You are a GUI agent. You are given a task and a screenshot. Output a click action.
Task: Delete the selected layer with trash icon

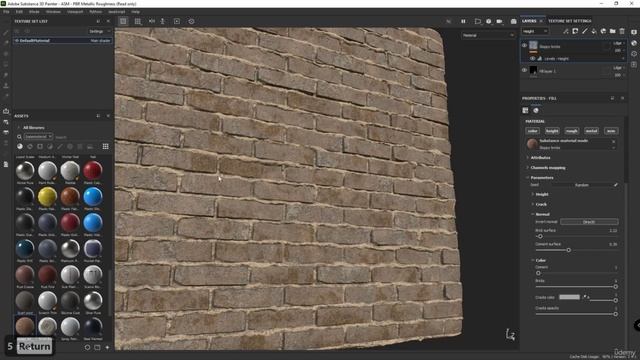[x=622, y=31]
